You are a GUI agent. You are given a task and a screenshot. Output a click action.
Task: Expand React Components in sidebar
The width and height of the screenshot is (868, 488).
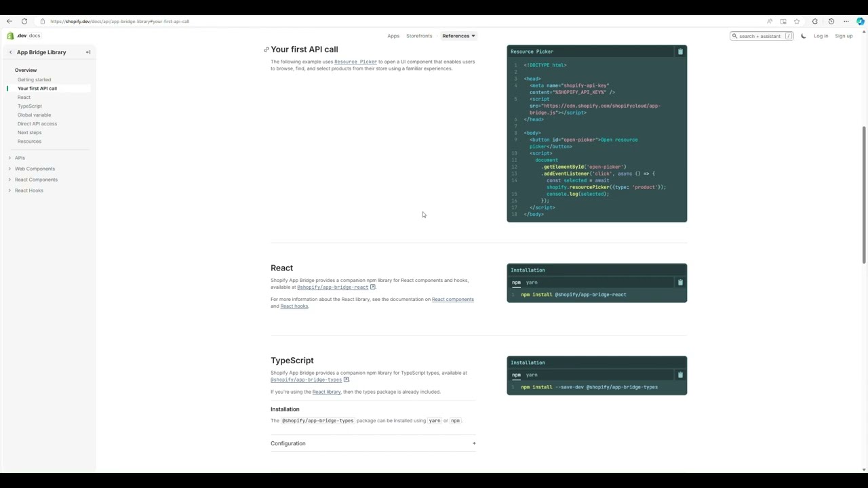[9, 180]
